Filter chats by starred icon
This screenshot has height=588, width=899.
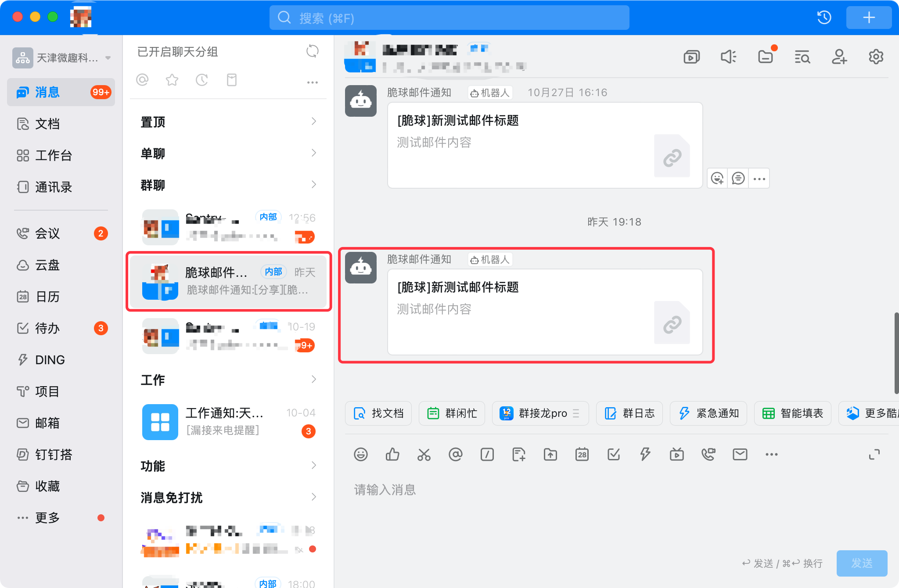point(172,80)
